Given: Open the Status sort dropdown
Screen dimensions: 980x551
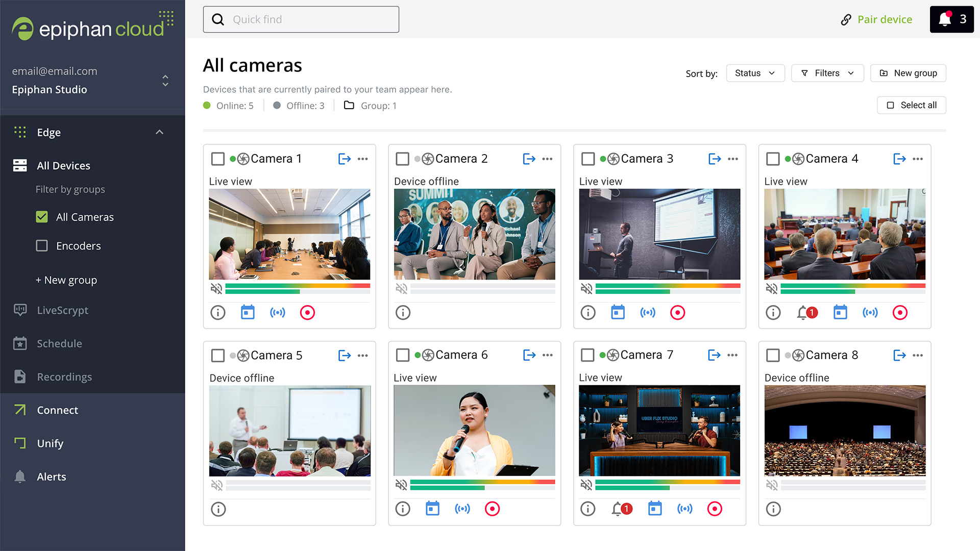Looking at the screenshot, I should click(x=755, y=73).
